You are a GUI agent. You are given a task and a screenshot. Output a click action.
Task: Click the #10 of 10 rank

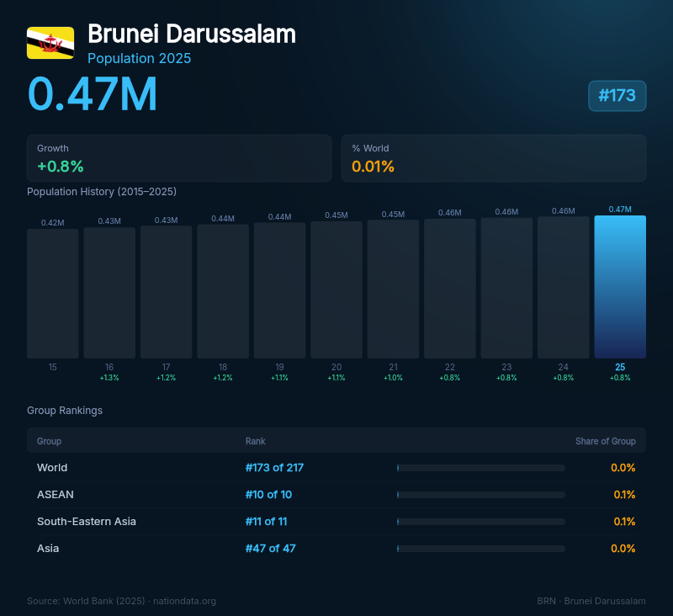point(268,495)
